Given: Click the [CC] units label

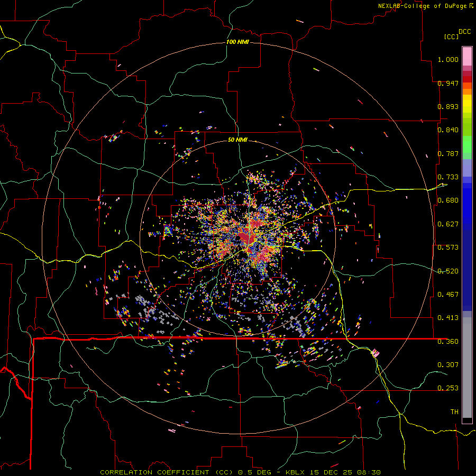Looking at the screenshot, I should (x=451, y=36).
